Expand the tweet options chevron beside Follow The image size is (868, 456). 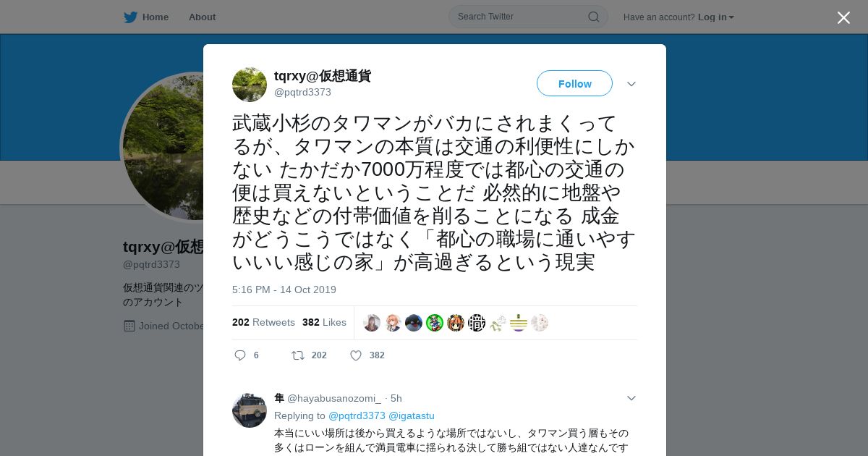click(631, 84)
